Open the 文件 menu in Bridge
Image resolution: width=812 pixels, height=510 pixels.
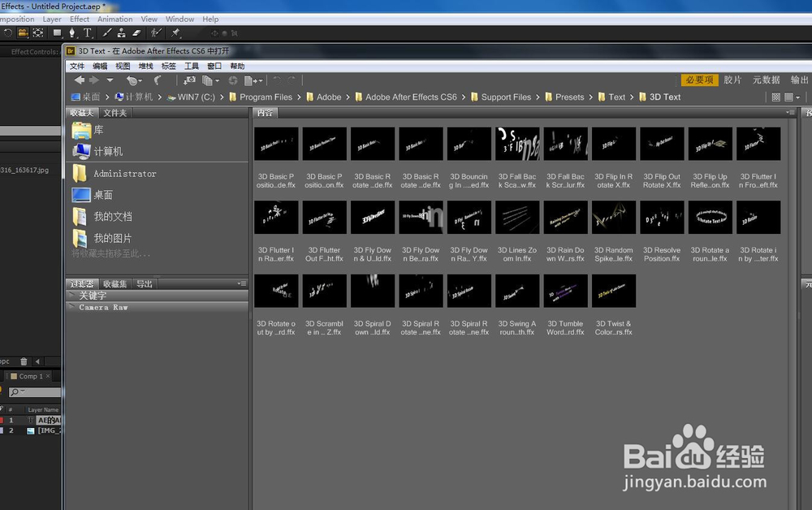coord(77,67)
